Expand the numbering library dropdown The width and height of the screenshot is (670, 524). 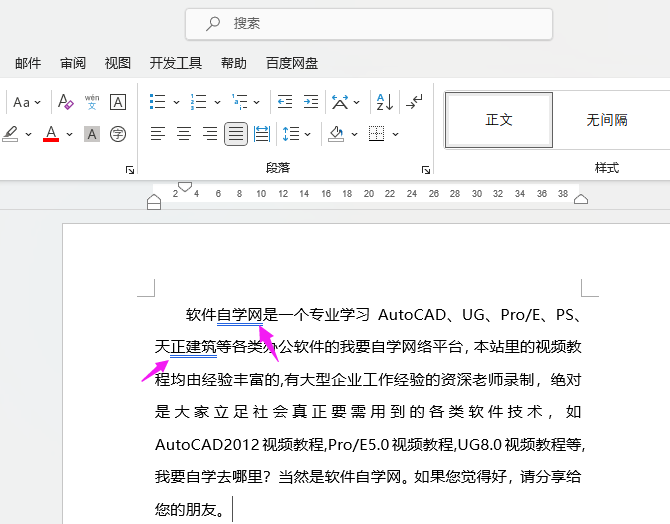(217, 103)
